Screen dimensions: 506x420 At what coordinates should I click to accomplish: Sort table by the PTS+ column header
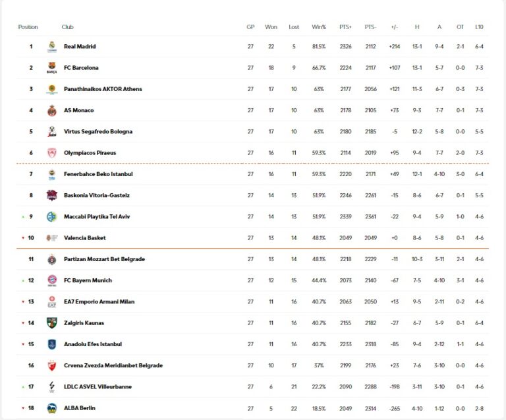coord(345,27)
